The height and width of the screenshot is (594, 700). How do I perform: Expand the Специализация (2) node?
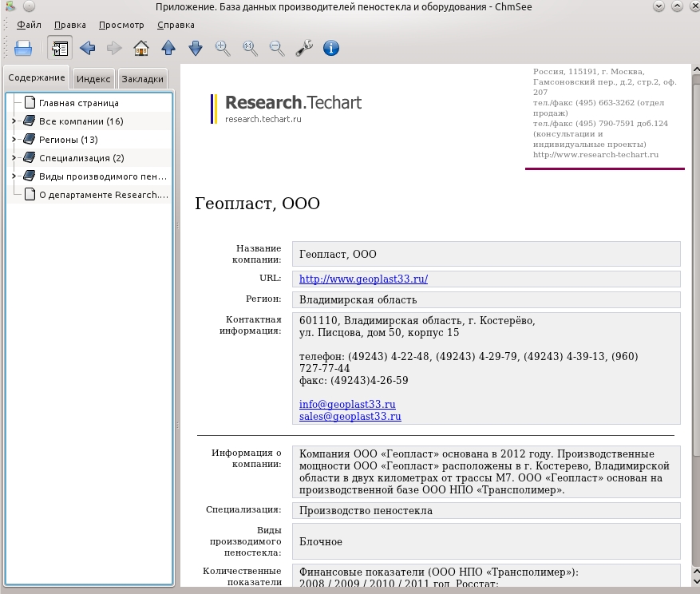14,157
